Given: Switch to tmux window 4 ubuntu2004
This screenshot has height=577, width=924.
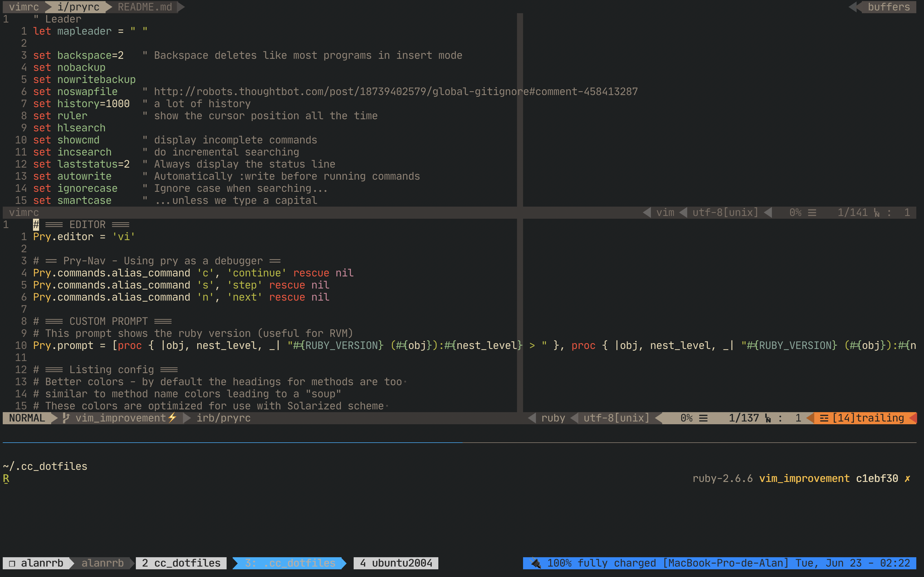Looking at the screenshot, I should click(x=395, y=563).
